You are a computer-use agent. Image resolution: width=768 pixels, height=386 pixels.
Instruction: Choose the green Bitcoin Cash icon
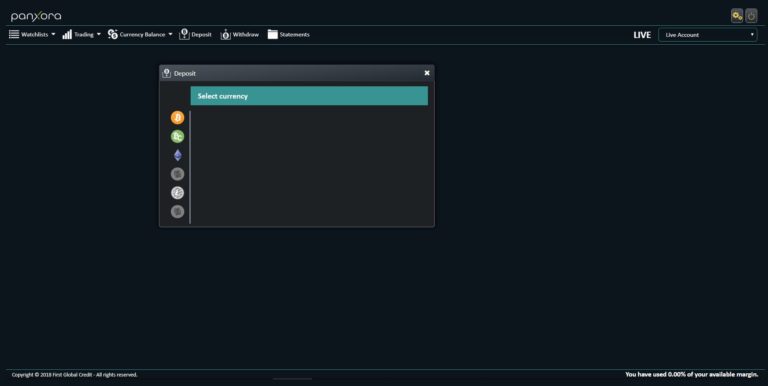coord(177,136)
